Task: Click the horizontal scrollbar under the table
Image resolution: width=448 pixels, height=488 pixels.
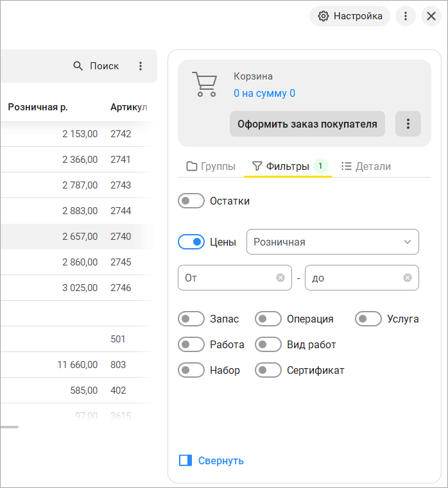Action: [9, 426]
